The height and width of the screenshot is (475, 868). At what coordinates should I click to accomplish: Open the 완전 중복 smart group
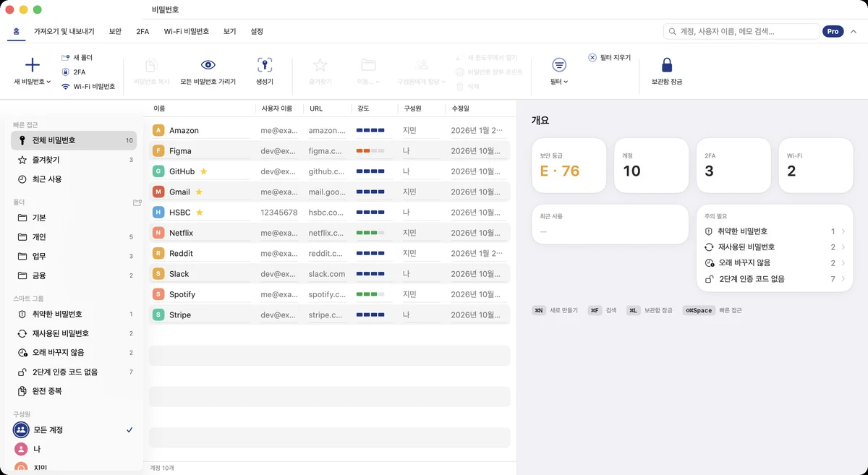coord(74,391)
